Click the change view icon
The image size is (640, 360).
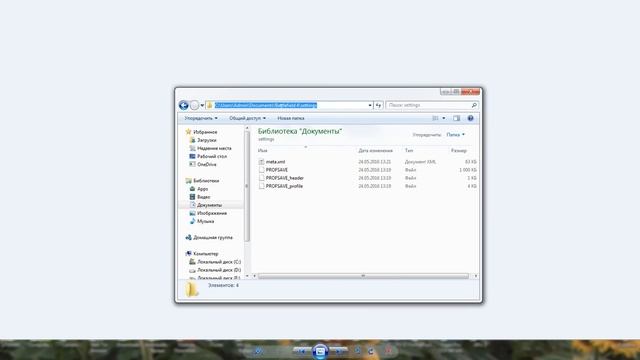[x=436, y=118]
